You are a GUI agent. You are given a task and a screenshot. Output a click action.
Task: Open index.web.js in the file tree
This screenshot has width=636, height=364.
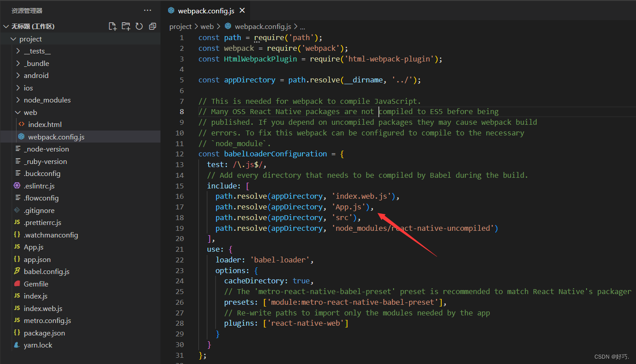80,308
